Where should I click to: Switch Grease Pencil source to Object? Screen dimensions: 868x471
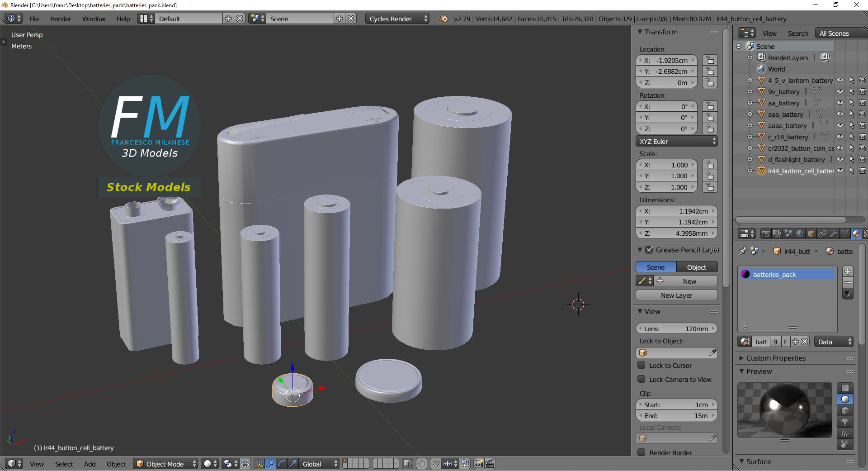[x=696, y=267]
